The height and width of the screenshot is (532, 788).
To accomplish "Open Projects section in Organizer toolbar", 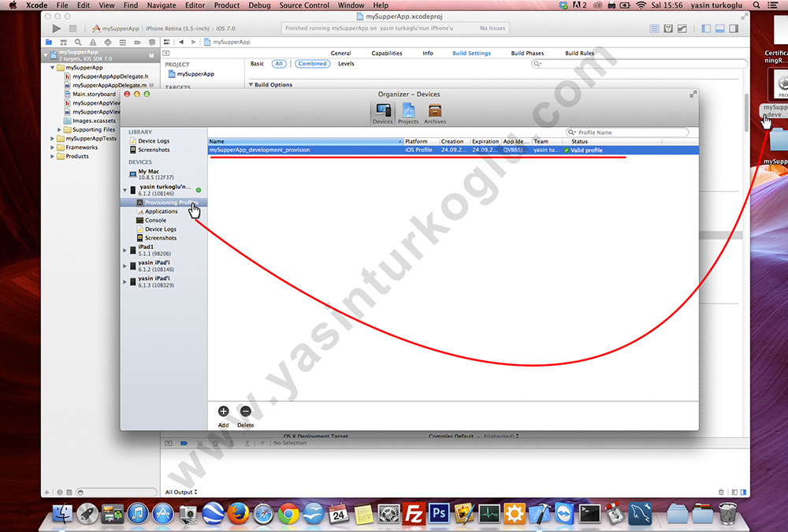I will (x=408, y=113).
